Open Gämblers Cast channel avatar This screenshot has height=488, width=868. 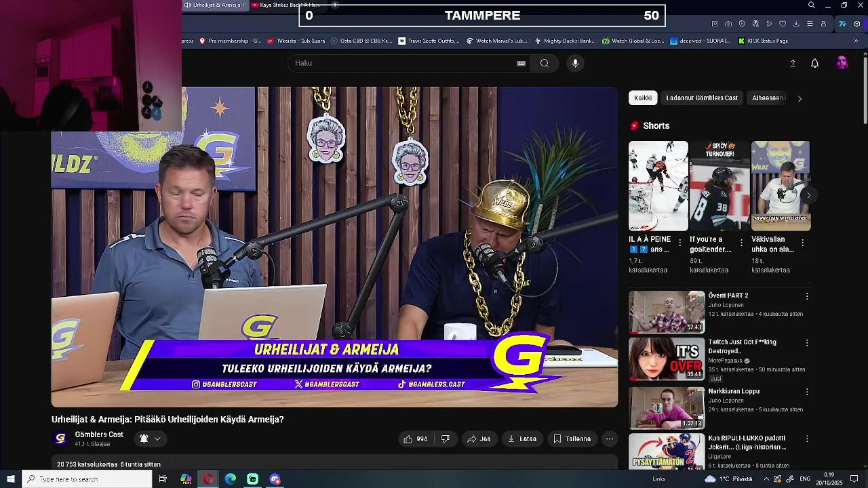[60, 439]
